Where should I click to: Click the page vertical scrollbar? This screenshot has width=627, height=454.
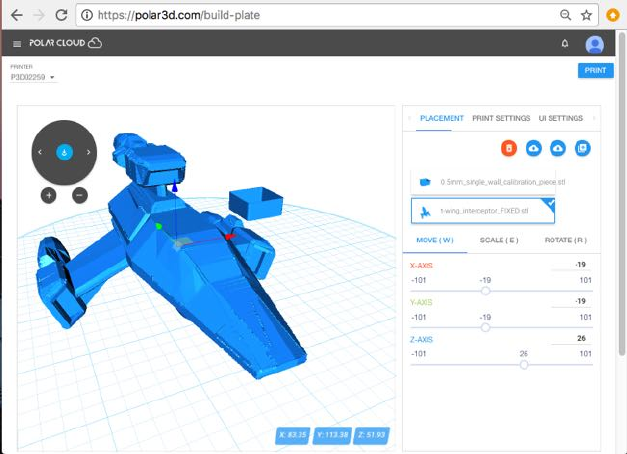click(622, 194)
